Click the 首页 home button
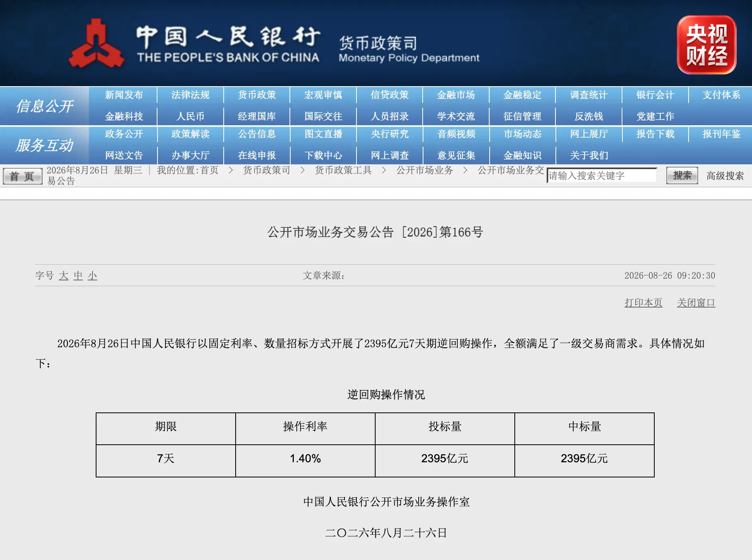The image size is (752, 560). tap(22, 176)
